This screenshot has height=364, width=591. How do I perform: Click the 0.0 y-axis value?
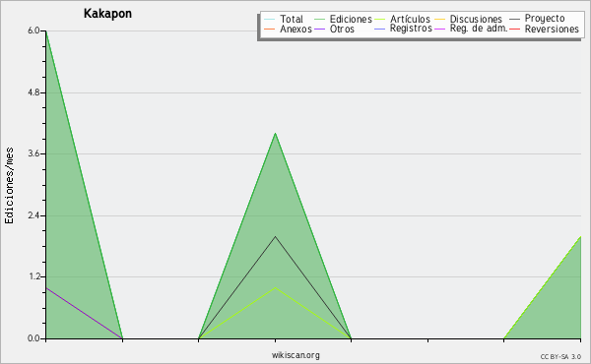(x=33, y=338)
